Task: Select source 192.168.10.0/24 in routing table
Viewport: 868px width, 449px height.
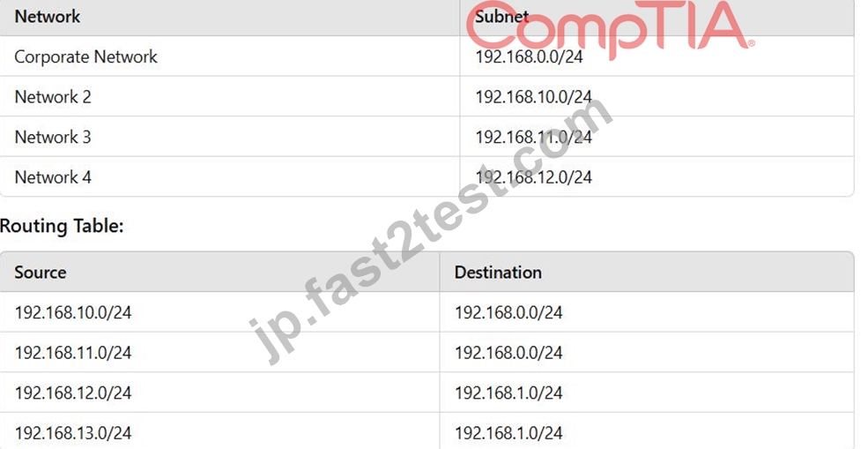Action: click(x=73, y=312)
